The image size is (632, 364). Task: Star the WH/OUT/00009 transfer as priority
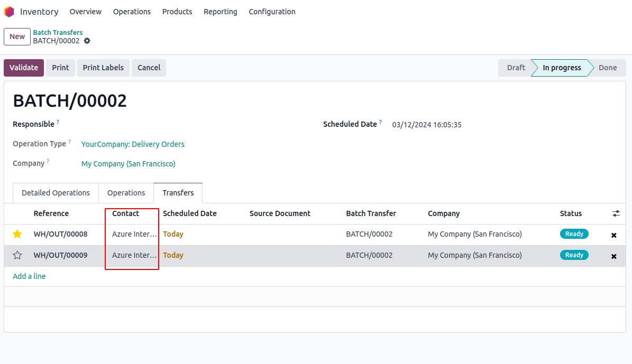point(17,255)
